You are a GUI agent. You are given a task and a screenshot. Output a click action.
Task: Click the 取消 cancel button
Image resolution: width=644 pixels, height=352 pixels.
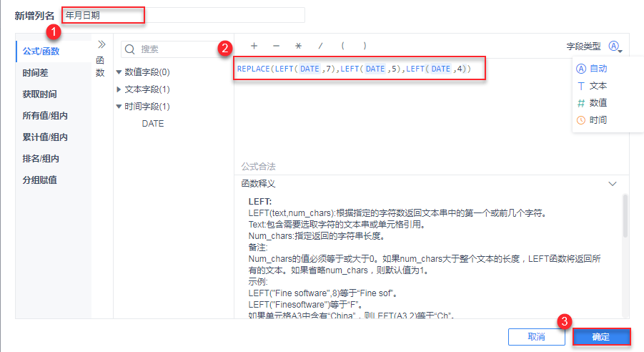(536, 337)
